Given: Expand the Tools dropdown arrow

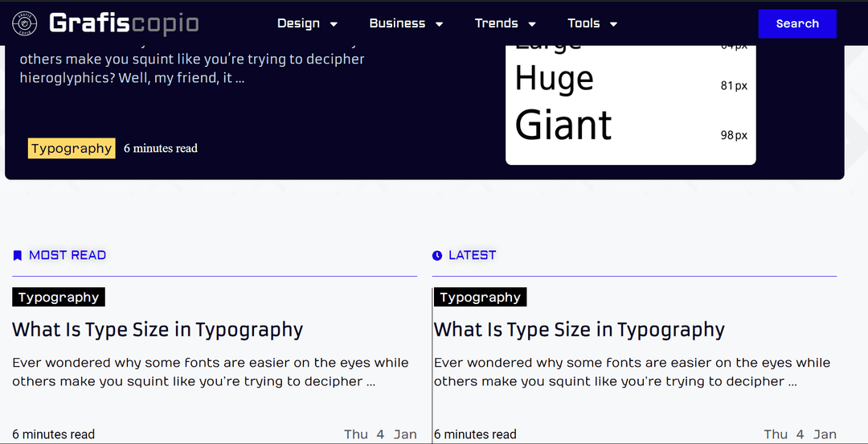Looking at the screenshot, I should click(x=613, y=24).
